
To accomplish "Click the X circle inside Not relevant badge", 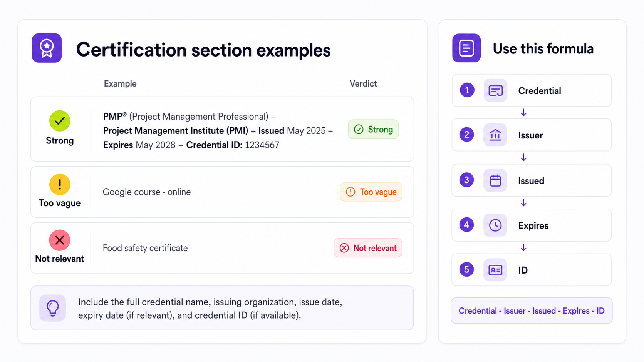I will [x=344, y=248].
